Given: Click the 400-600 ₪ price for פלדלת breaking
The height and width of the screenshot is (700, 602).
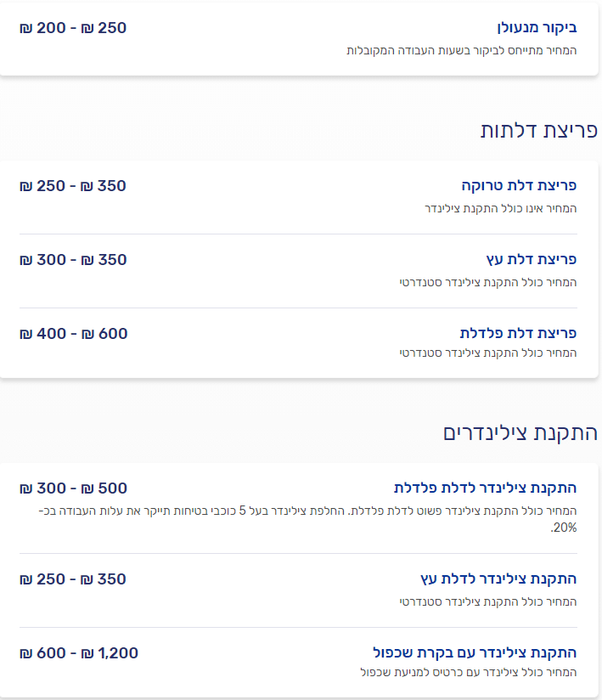Looking at the screenshot, I should [74, 334].
